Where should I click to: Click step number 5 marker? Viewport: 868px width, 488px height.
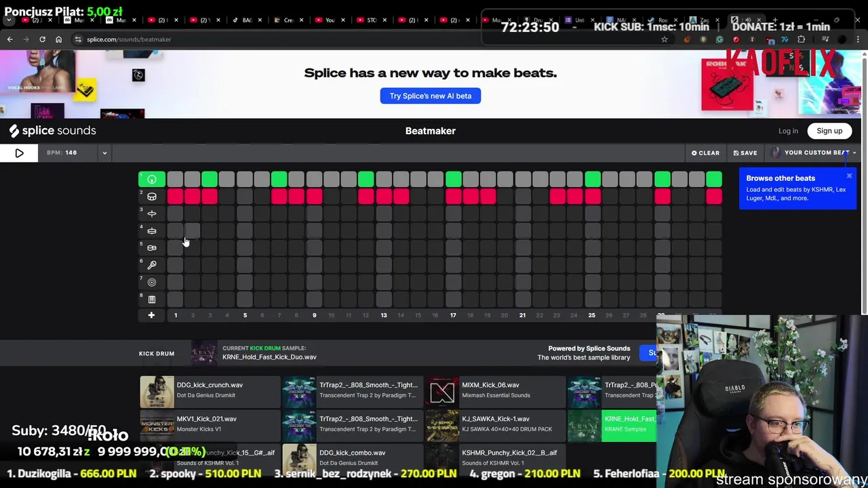click(x=245, y=315)
